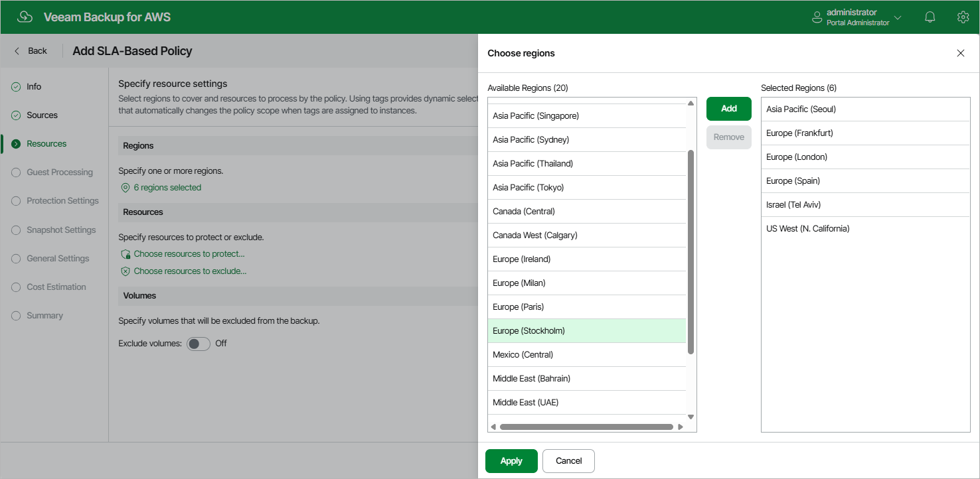This screenshot has width=980, height=479.
Task: Click the protect resources shield icon
Action: tap(125, 254)
